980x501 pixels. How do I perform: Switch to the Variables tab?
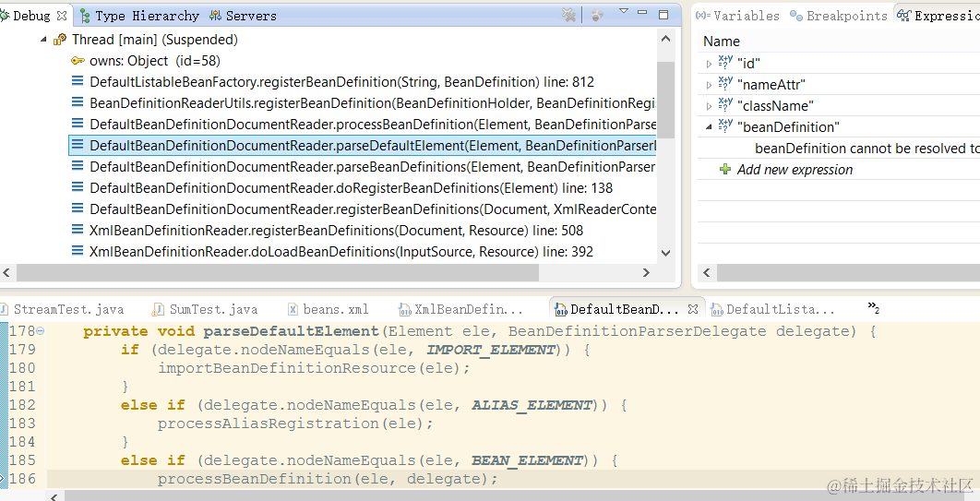pos(737,16)
